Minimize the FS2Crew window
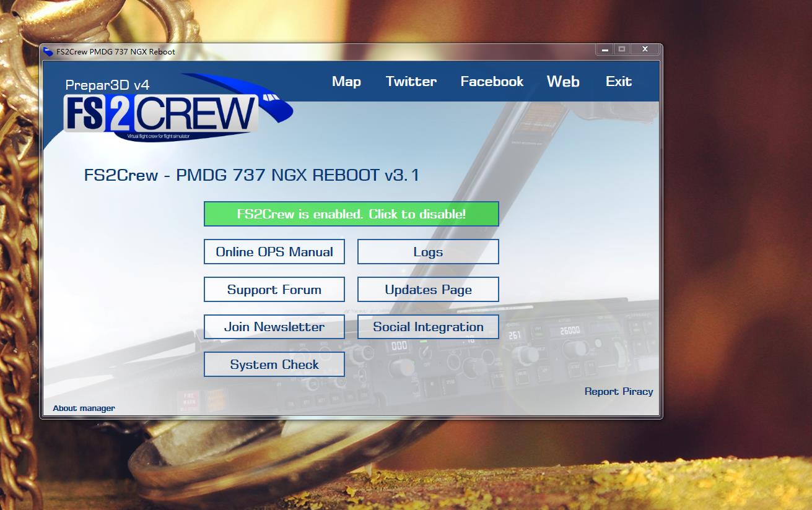Screen dimensions: 812x510 [605, 50]
